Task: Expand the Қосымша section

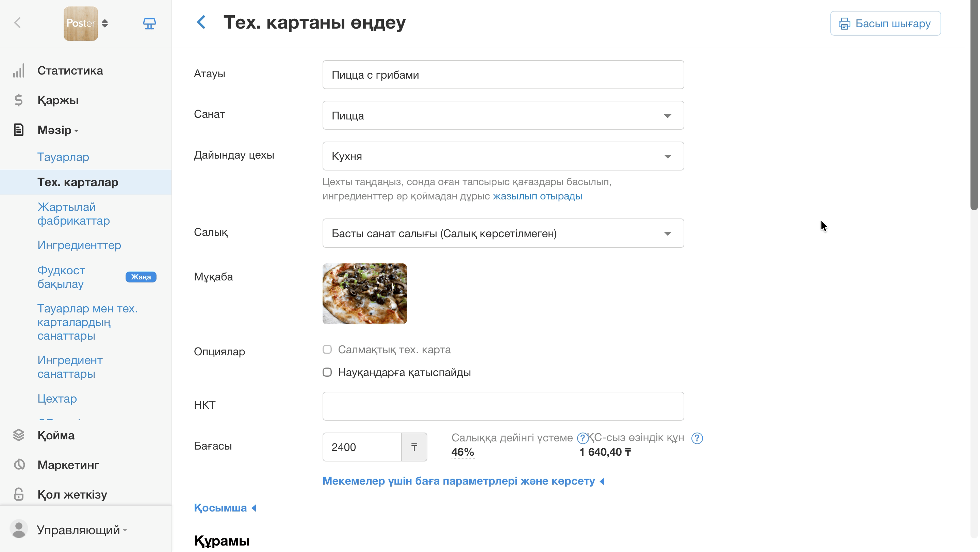Action: coord(225,508)
